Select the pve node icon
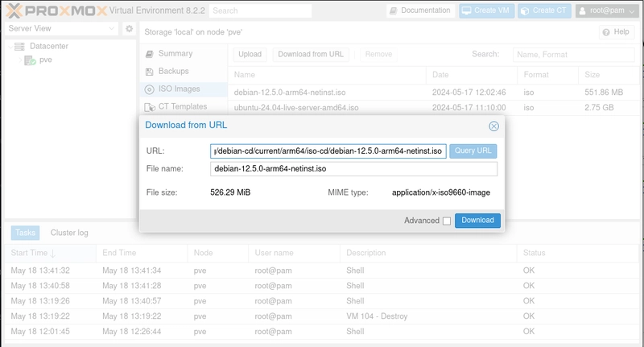 (x=30, y=60)
